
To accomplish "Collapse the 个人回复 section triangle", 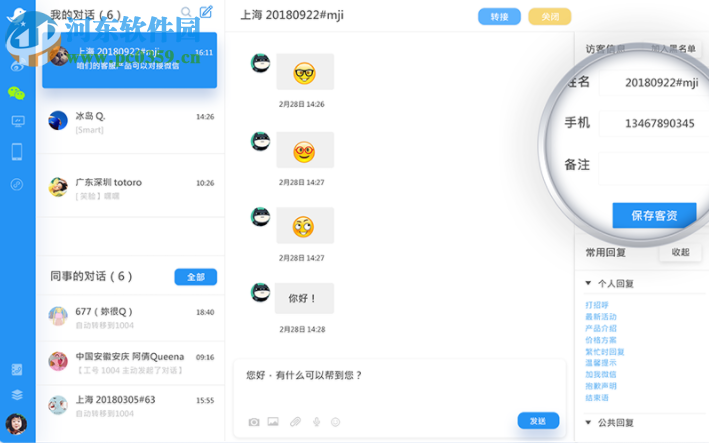I will click(x=588, y=283).
